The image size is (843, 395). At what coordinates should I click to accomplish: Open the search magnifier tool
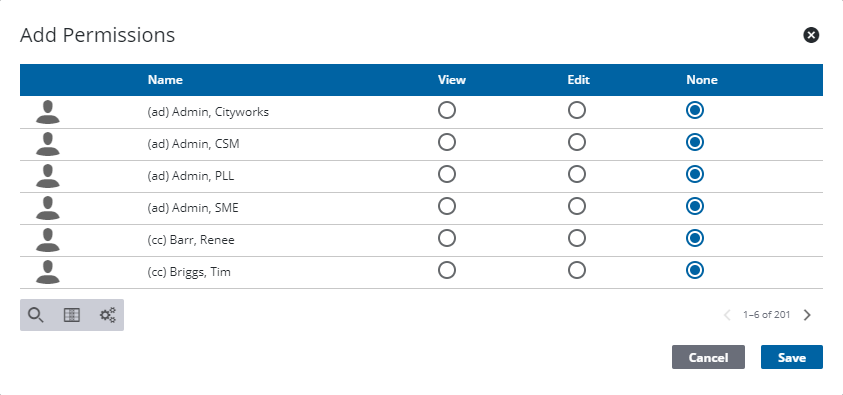(35, 315)
